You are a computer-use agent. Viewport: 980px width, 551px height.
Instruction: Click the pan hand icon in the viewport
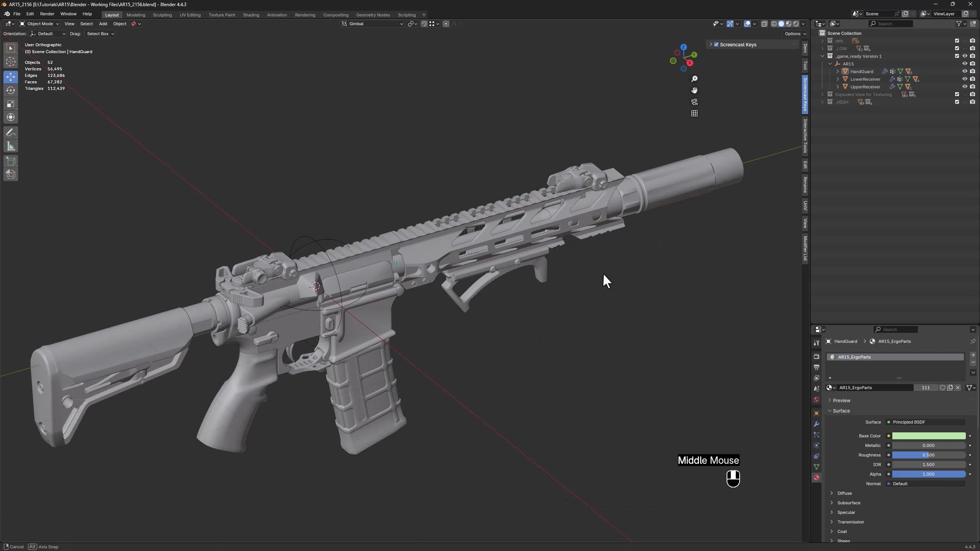pos(694,90)
